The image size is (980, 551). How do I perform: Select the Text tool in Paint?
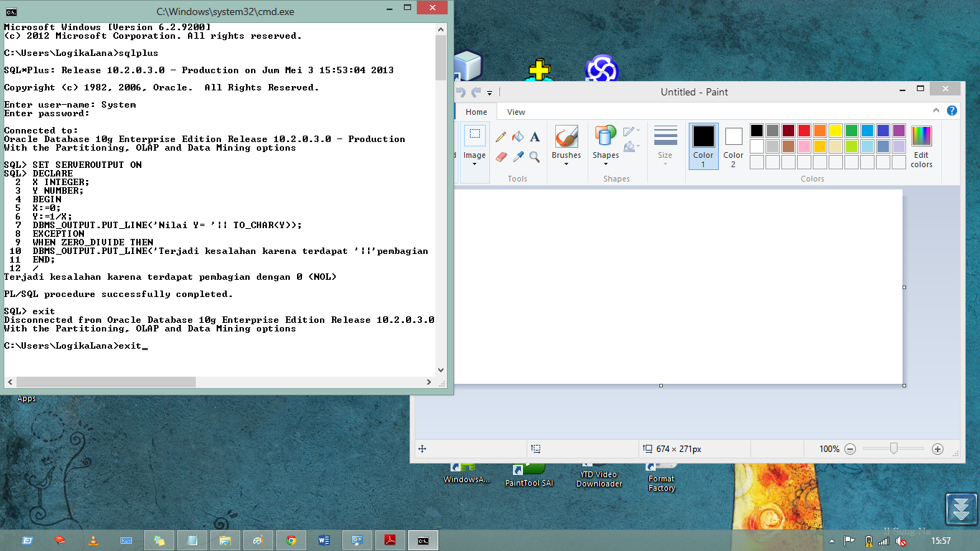click(534, 136)
